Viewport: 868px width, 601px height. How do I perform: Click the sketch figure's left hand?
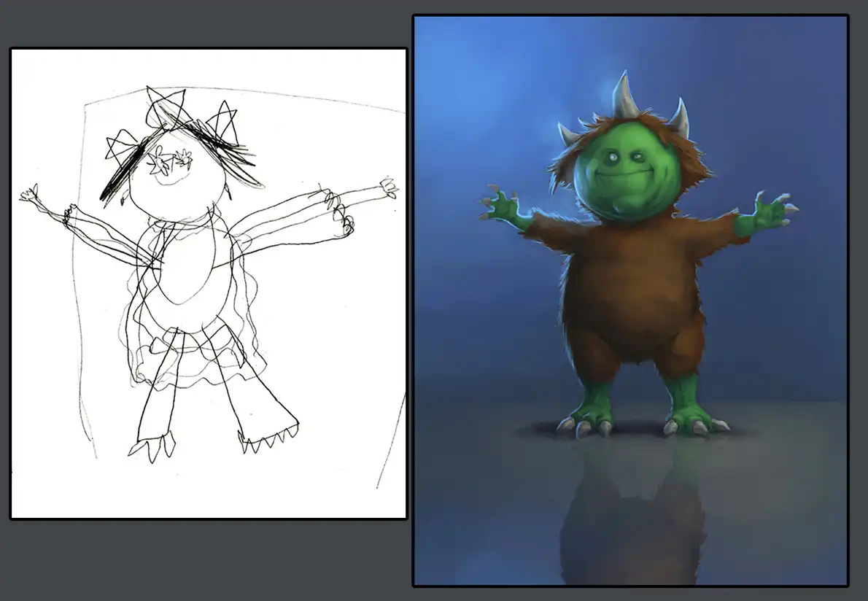point(31,194)
